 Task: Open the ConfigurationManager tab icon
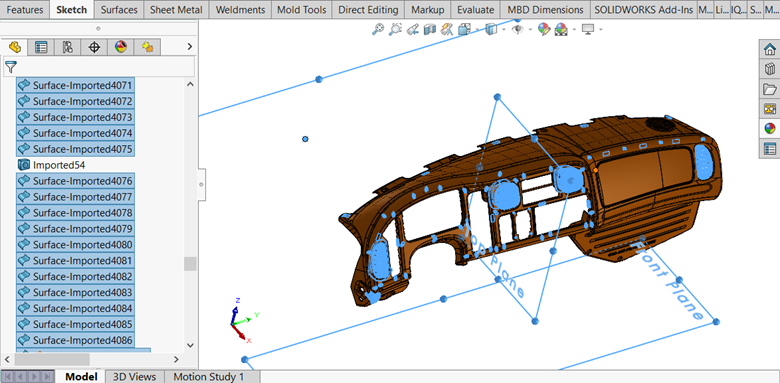click(x=68, y=47)
